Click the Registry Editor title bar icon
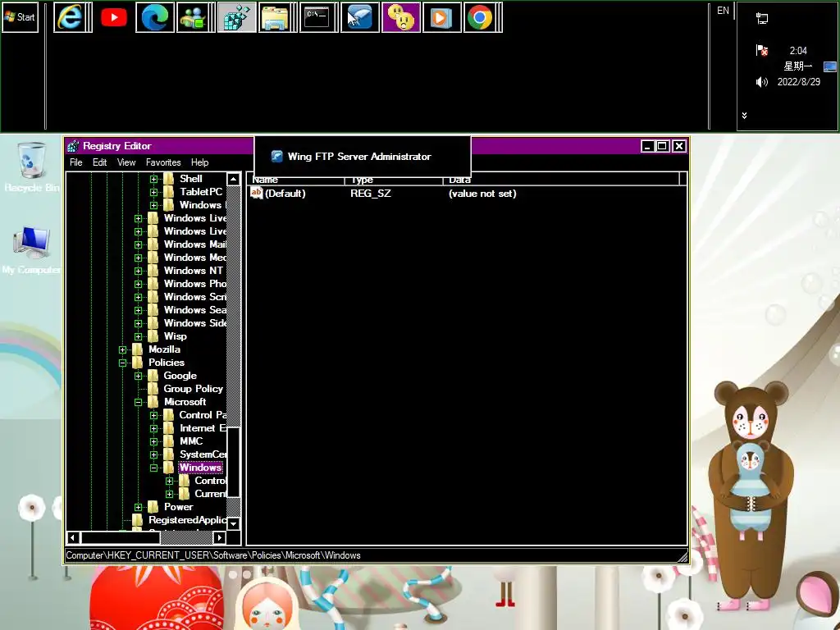The height and width of the screenshot is (630, 840). point(73,146)
